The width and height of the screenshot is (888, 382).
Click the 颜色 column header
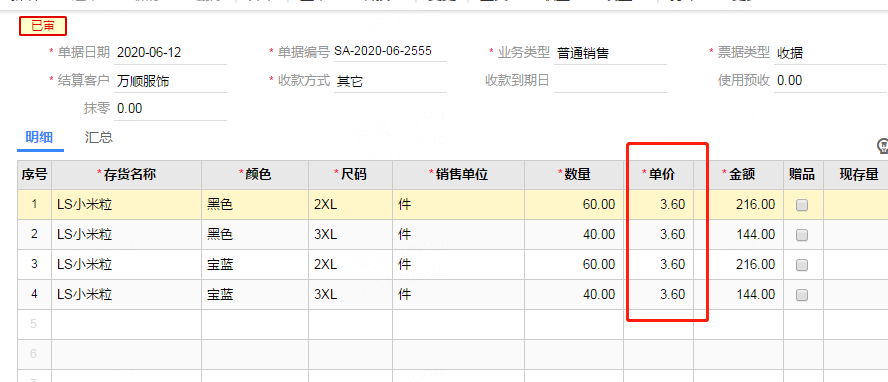point(255,175)
